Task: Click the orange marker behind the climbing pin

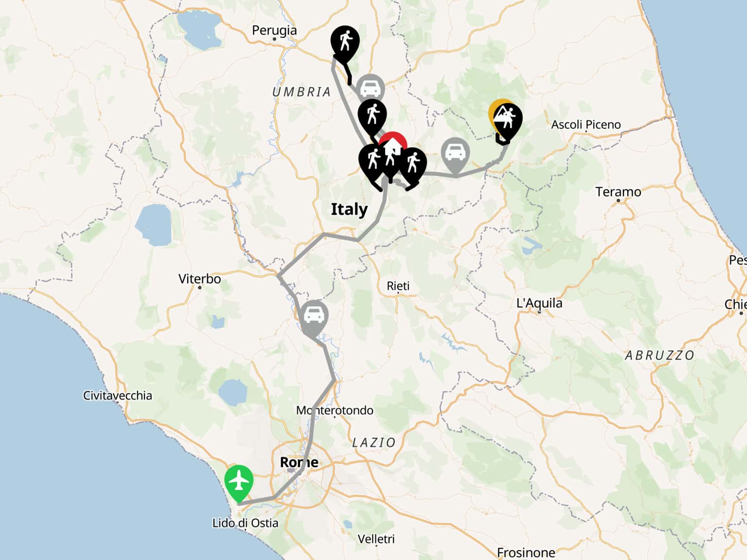Action: [x=497, y=111]
